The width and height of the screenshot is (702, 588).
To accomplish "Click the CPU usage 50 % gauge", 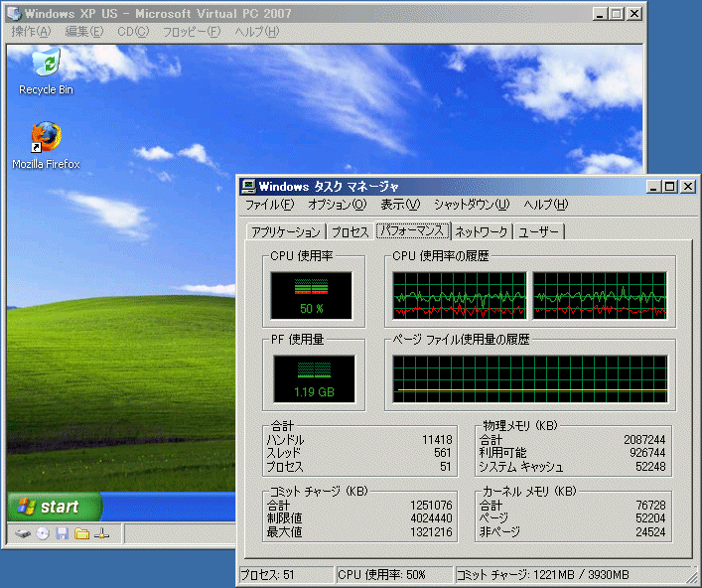I will [x=311, y=295].
